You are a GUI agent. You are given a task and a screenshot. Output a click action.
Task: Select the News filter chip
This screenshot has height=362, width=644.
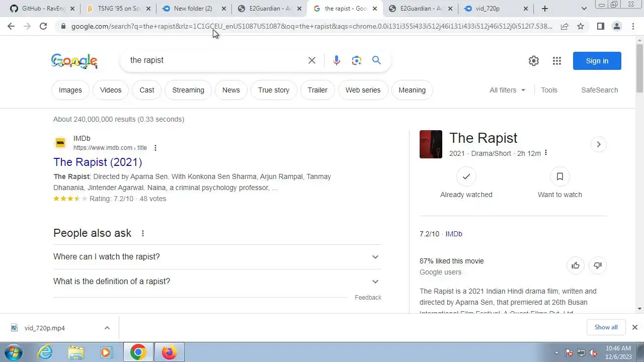(231, 90)
